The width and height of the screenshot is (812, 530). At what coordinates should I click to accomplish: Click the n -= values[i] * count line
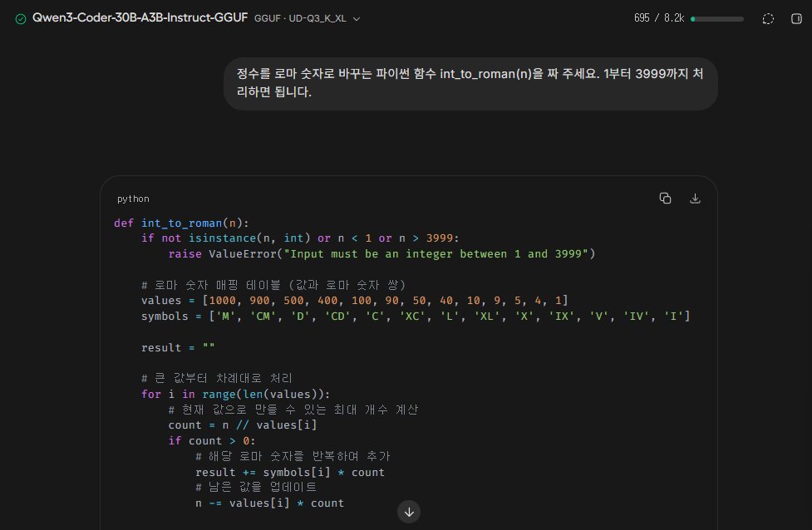tap(269, 503)
